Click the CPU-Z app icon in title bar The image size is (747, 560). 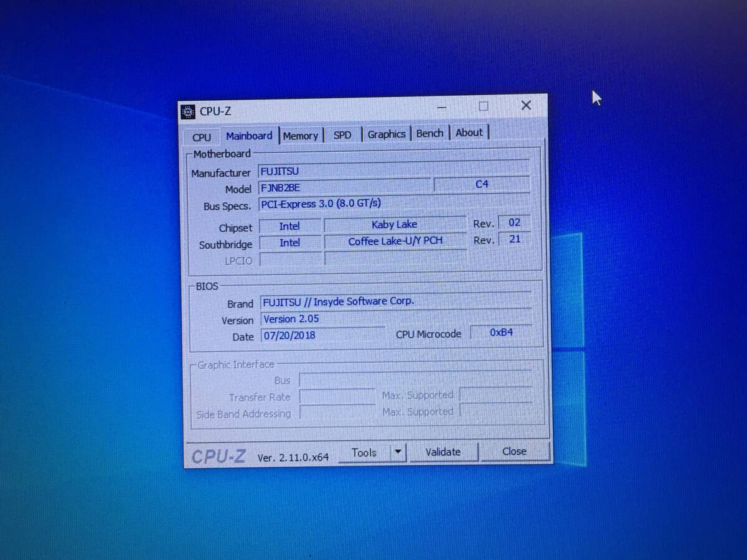coord(187,112)
